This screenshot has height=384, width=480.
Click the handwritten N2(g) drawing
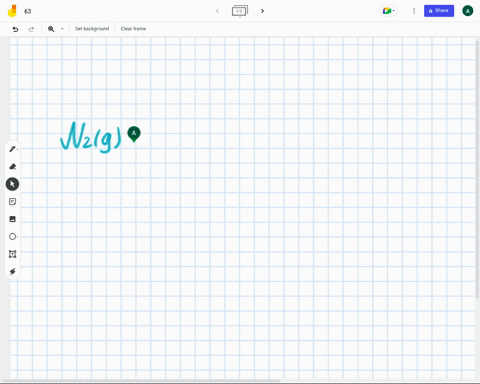tap(91, 137)
